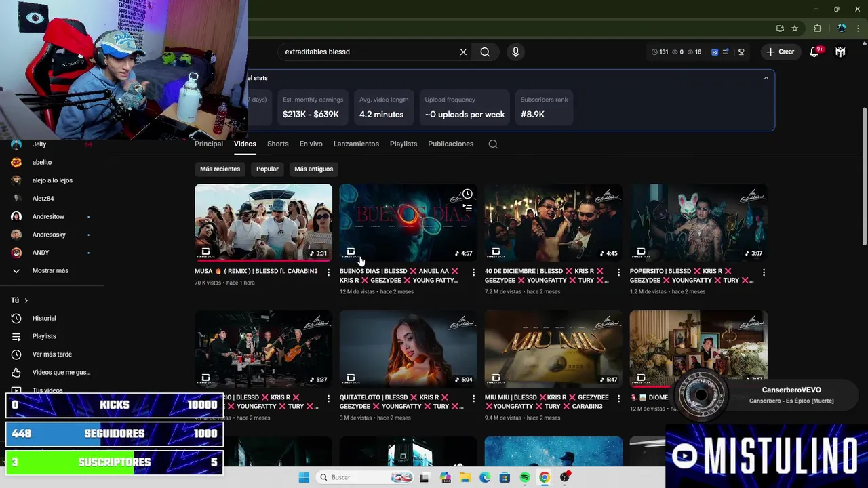Viewport: 868px width, 488px height.
Task: Open the Chrome three-dot menu
Action: [x=859, y=28]
